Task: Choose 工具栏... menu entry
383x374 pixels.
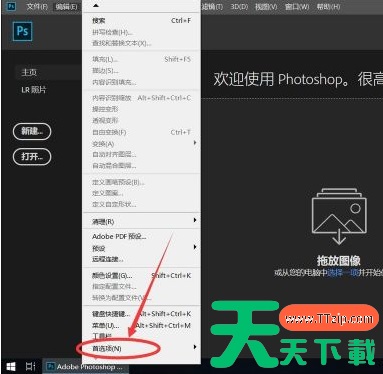Action: tap(141, 336)
